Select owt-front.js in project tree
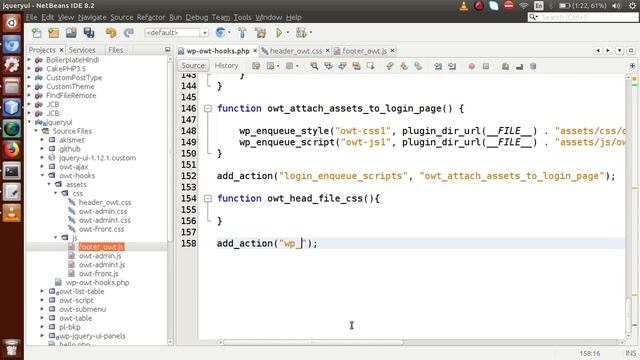The image size is (640, 360). [x=99, y=273]
